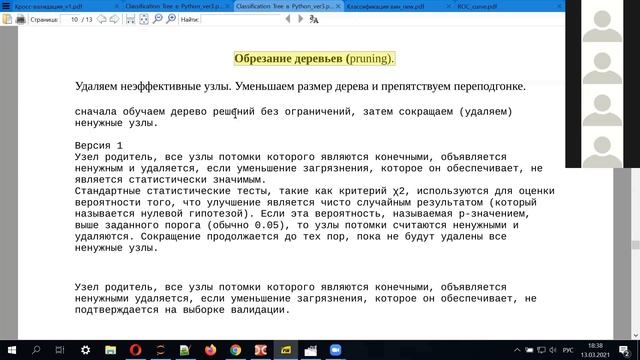This screenshot has width=640, height=360.
Task: Close the Классификация knn_new.pdf tab
Action: click(x=449, y=7)
